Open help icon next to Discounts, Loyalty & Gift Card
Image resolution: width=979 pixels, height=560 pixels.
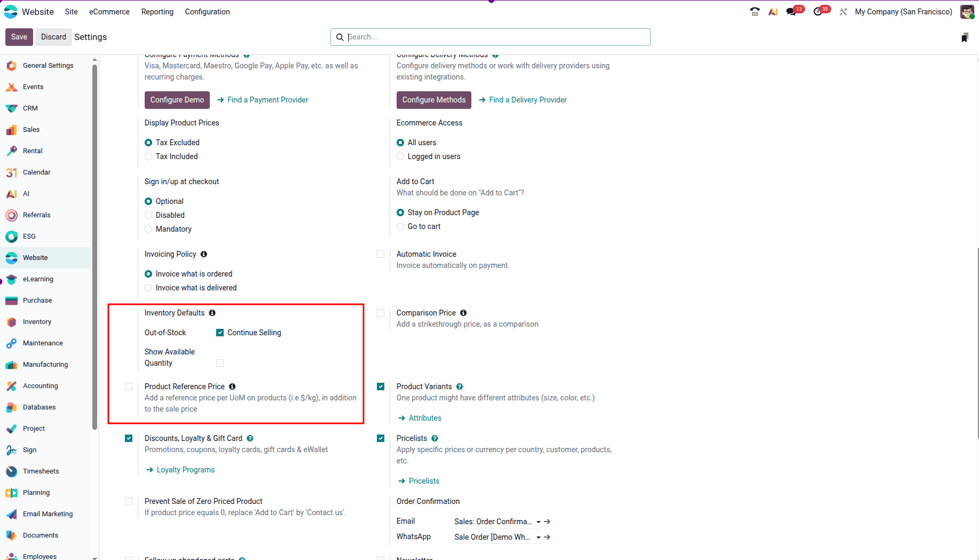250,438
